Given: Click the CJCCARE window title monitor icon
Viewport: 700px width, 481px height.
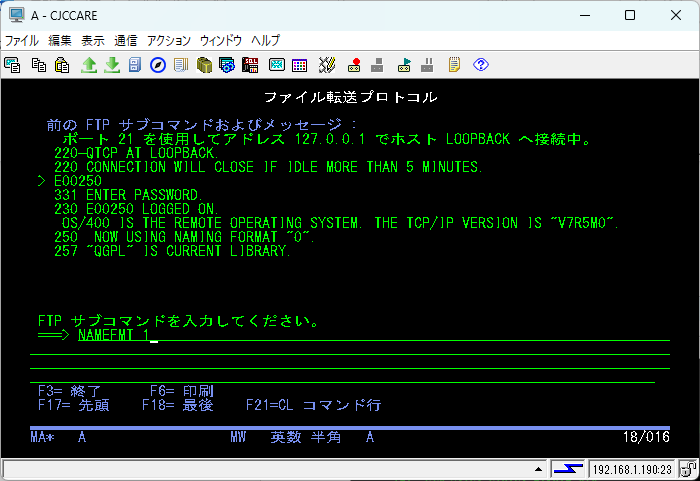Looking at the screenshot, I should 17,15.
